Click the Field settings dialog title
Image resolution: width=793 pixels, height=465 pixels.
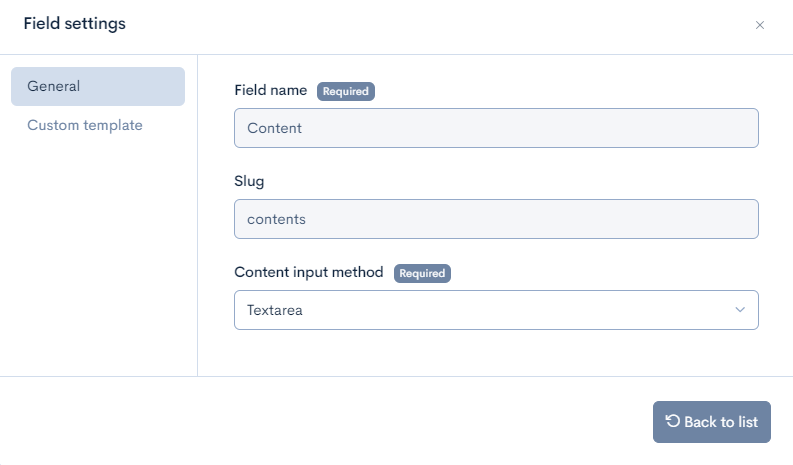(75, 24)
